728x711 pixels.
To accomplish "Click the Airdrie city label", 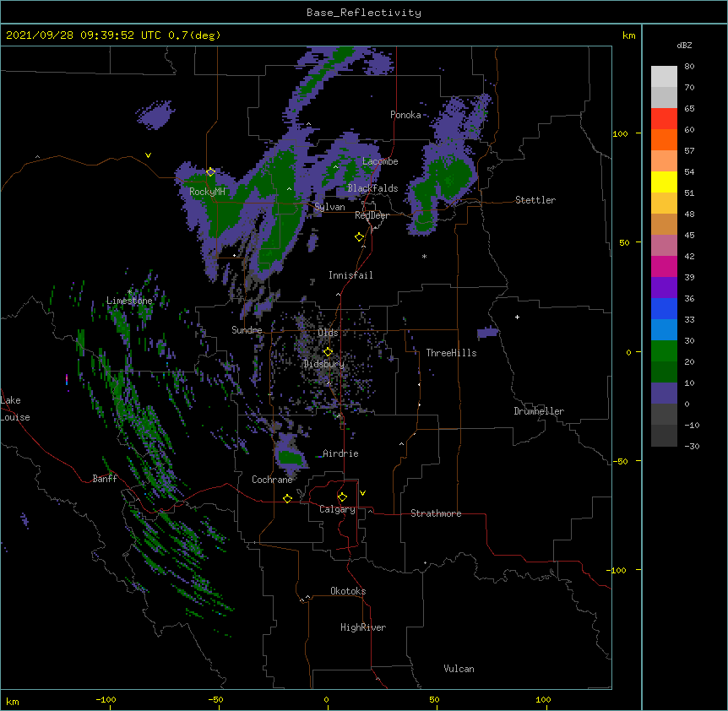I will [340, 453].
